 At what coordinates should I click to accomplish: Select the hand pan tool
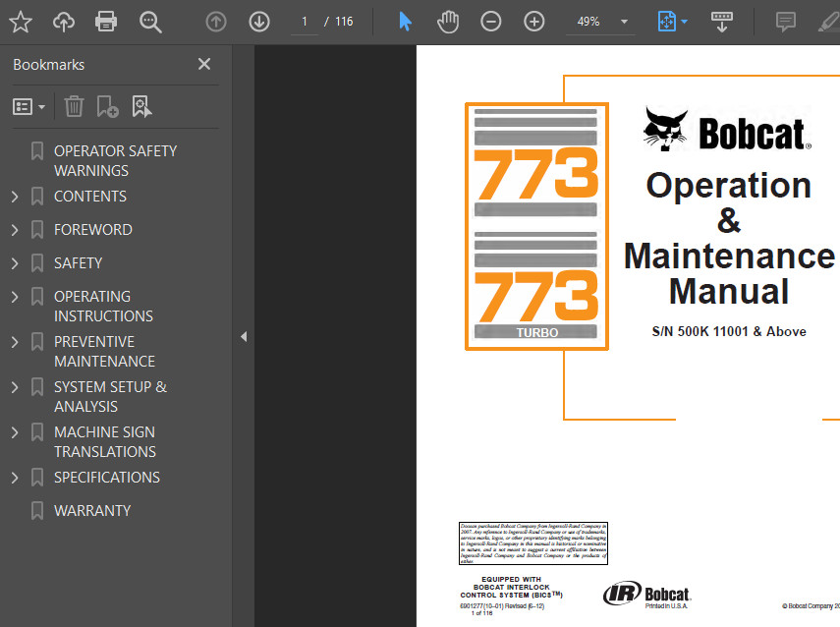(448, 22)
